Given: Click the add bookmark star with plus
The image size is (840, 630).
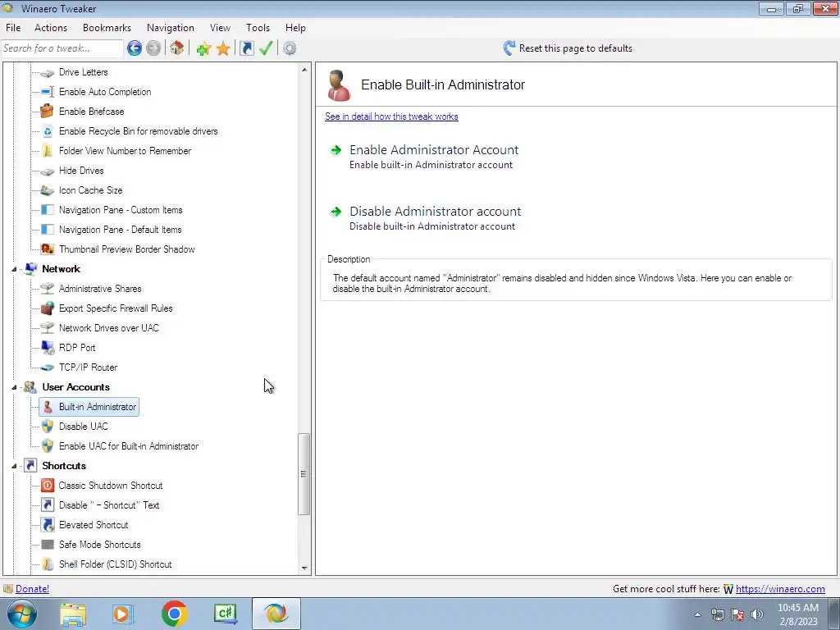Looking at the screenshot, I should click(x=203, y=48).
